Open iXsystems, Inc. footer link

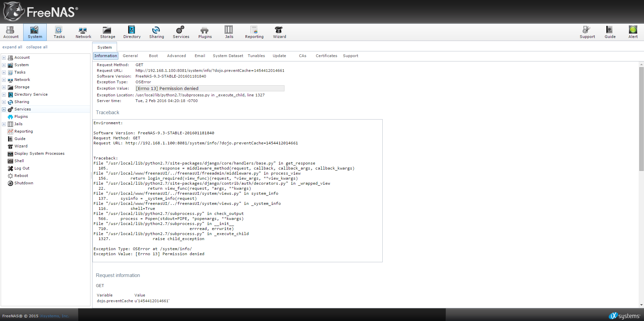54,316
